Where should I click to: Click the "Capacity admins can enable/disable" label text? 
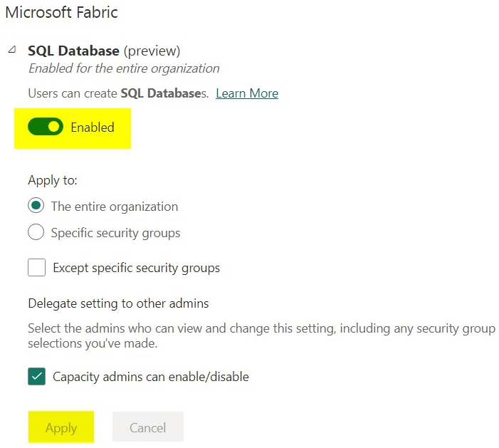(x=151, y=377)
